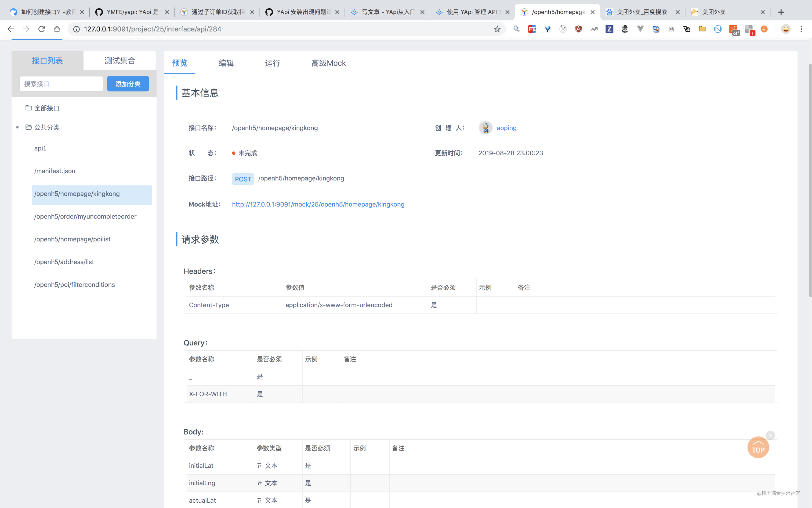This screenshot has height=508, width=812.
Task: Switch to the 编辑 tab
Action: [x=226, y=63]
